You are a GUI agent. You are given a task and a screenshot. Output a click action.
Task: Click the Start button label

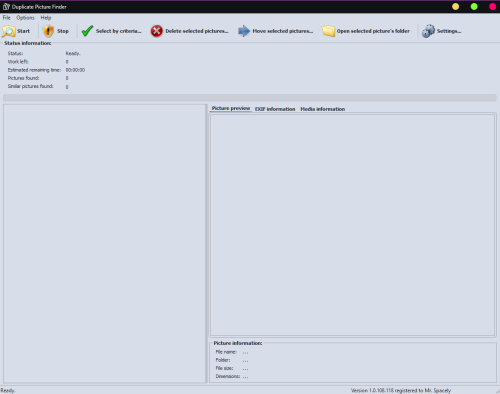[x=23, y=31]
